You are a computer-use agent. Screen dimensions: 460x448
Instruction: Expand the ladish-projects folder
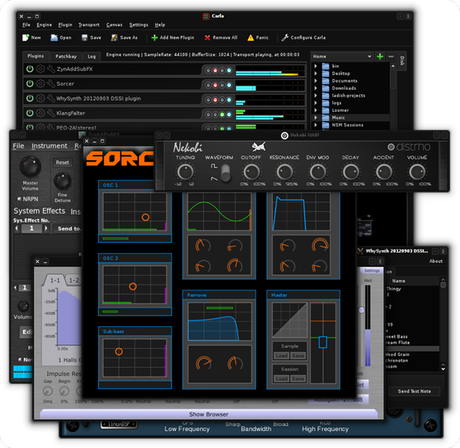pyautogui.click(x=315, y=95)
